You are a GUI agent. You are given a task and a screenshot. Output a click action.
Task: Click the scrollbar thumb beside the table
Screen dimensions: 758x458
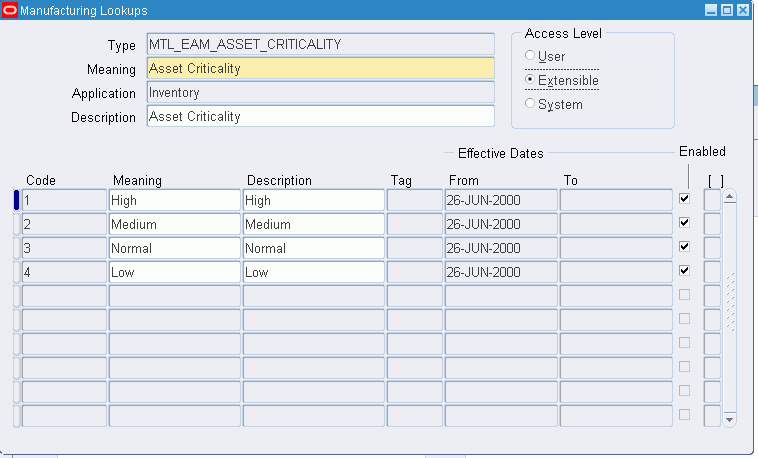point(729,302)
